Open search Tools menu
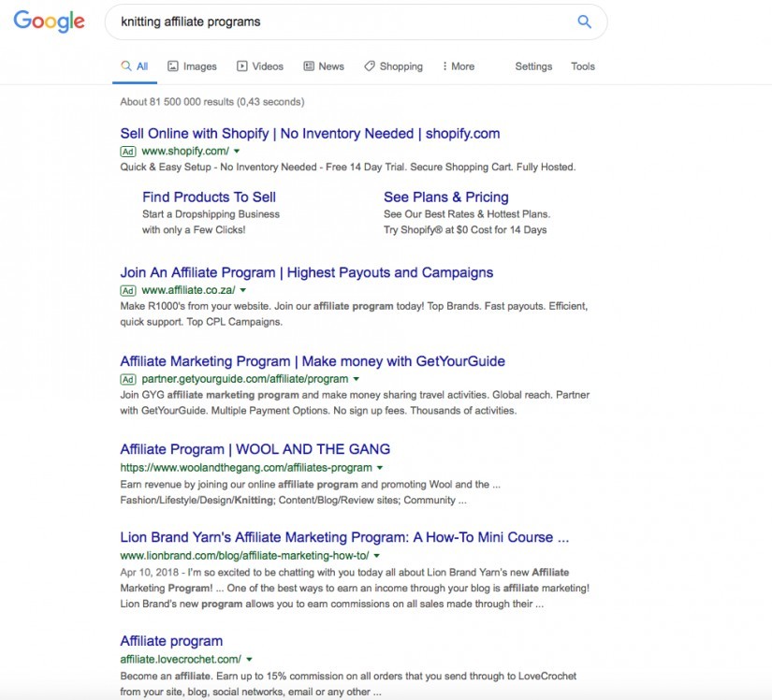 coord(583,66)
